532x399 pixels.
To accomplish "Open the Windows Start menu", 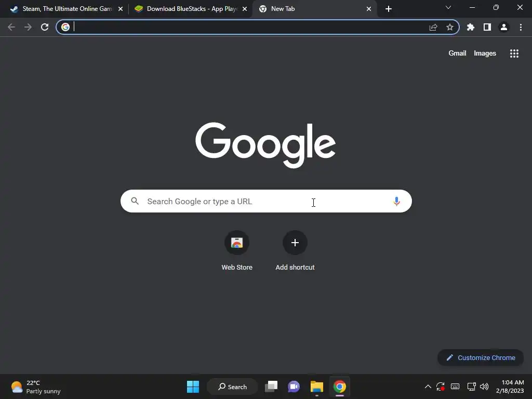I will point(193,387).
